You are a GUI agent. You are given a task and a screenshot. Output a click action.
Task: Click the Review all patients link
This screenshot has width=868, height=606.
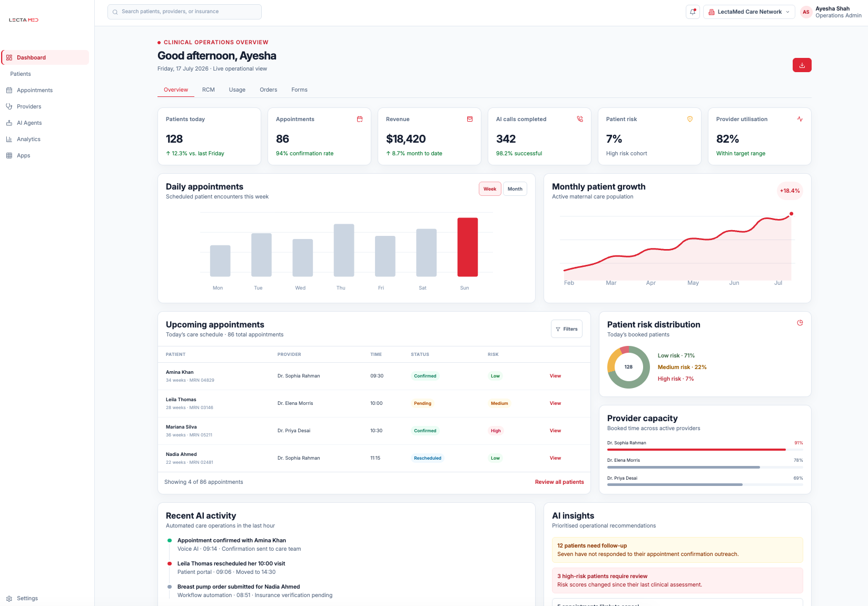(x=559, y=482)
